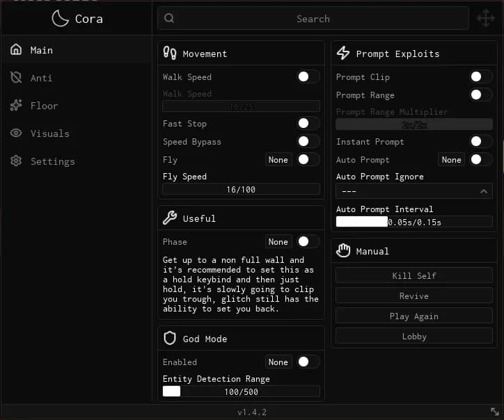The image size is (504, 420).
Task: Turn on the Instant Prompt switch
Action: pos(481,141)
